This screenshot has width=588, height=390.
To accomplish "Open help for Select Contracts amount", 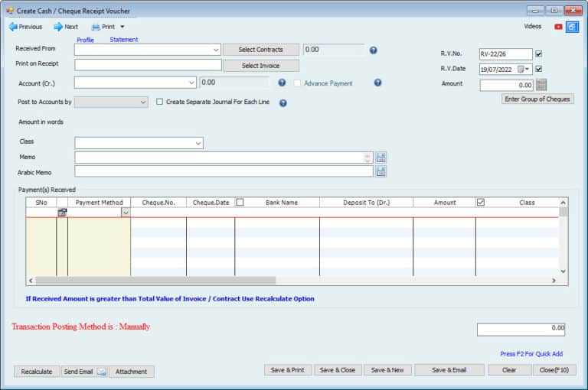I will tap(373, 50).
